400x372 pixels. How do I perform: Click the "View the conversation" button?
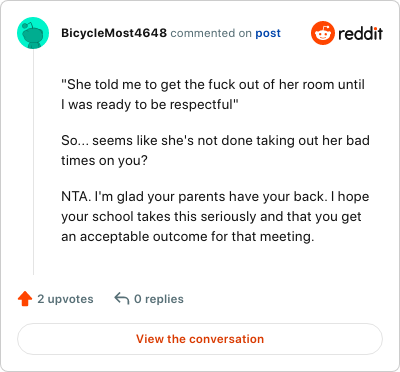(x=200, y=339)
